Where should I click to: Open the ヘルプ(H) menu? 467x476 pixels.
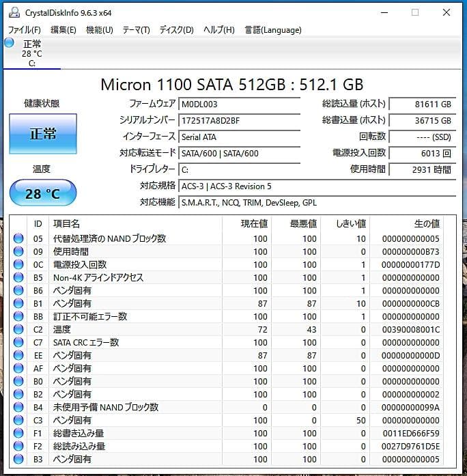(x=219, y=30)
